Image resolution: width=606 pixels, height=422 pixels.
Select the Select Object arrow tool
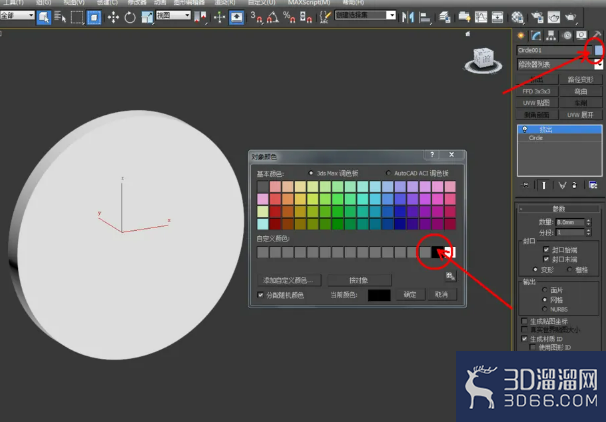[44, 17]
